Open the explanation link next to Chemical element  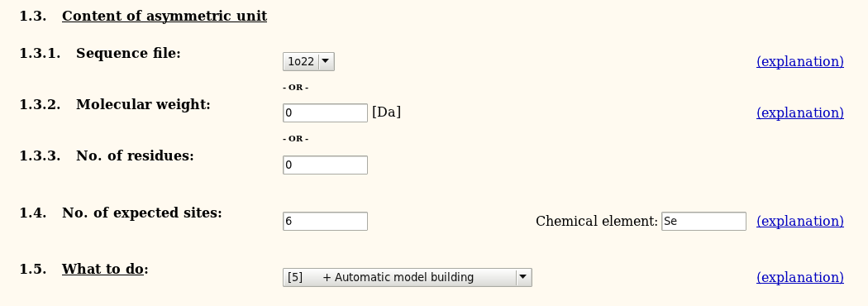(x=800, y=221)
